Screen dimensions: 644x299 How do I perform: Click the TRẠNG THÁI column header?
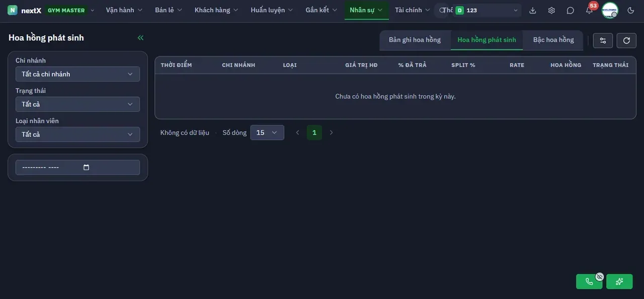coord(610,65)
